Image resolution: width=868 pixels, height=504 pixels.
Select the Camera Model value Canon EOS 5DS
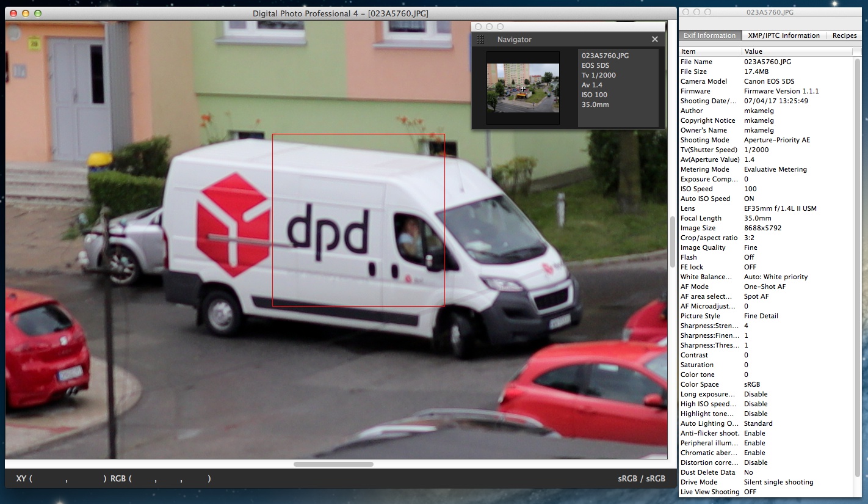(769, 81)
